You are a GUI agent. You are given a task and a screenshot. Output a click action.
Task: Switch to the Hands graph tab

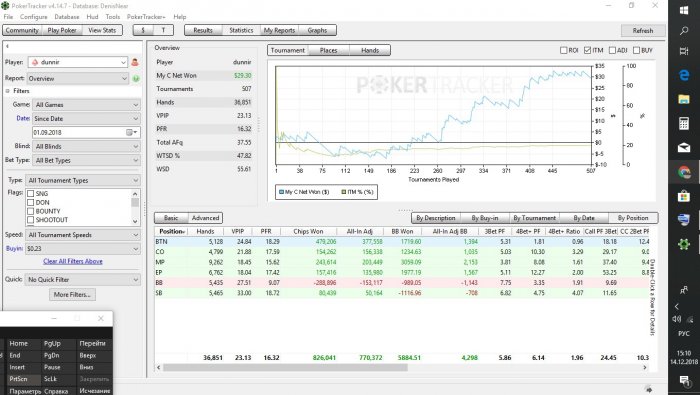370,50
